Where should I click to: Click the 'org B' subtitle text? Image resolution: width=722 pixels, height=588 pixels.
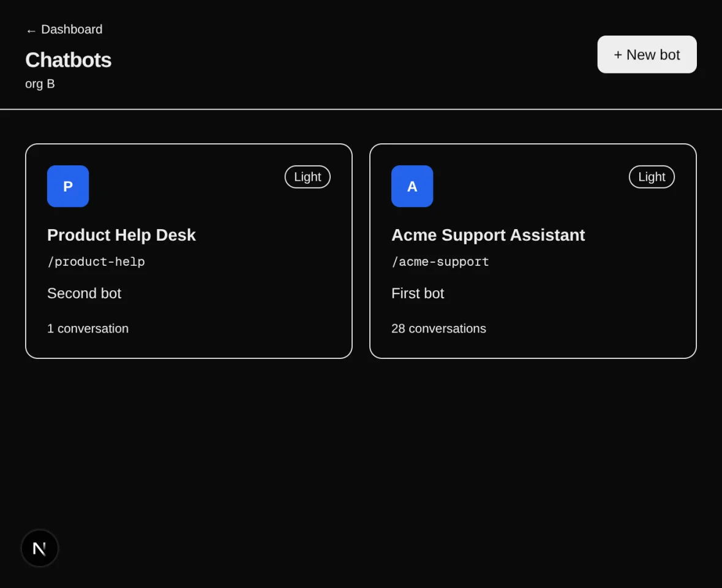[40, 84]
